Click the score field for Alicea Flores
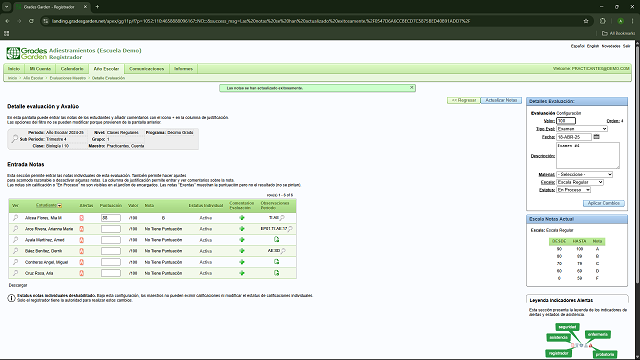Image resolution: width=640 pixels, height=360 pixels. click(111, 218)
